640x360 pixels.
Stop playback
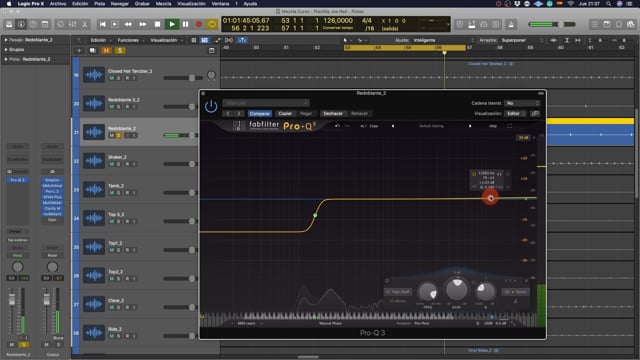point(157,24)
